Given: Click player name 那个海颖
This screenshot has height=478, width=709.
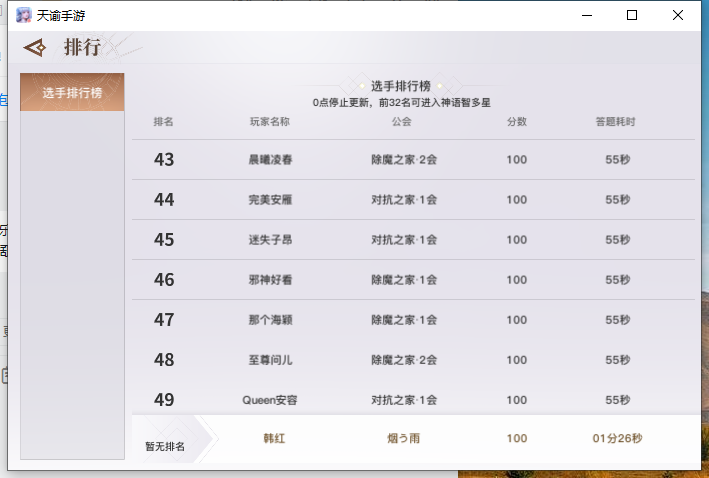Looking at the screenshot, I should click(270, 320).
